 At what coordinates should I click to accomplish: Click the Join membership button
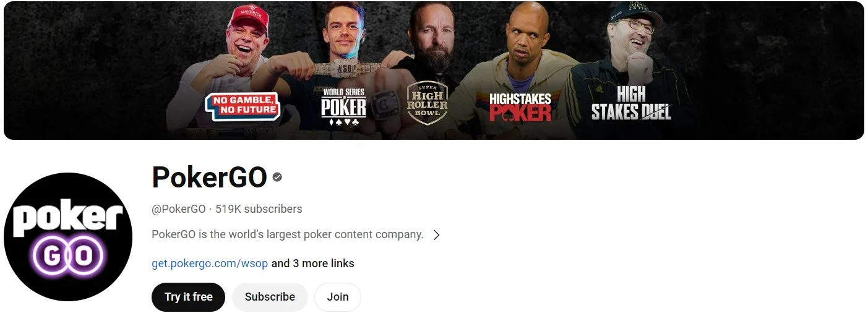338,297
